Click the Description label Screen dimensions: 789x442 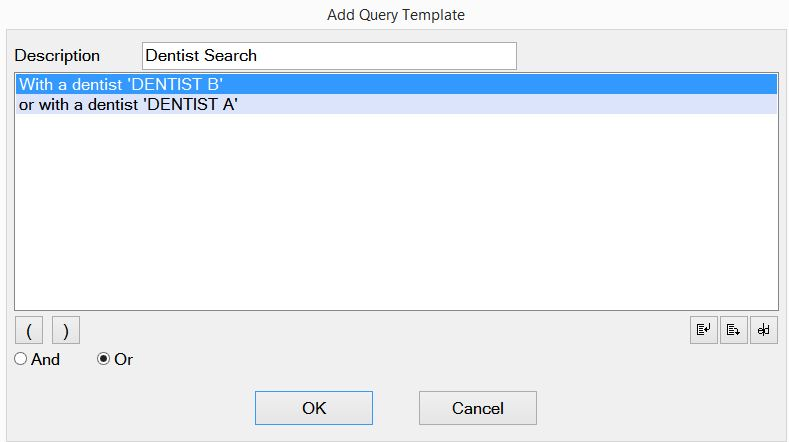point(57,55)
